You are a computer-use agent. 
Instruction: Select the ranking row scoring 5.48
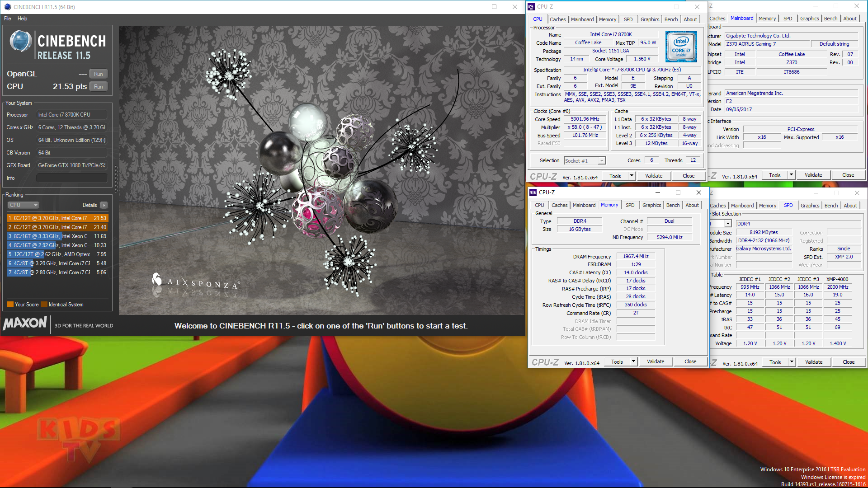coord(57,263)
